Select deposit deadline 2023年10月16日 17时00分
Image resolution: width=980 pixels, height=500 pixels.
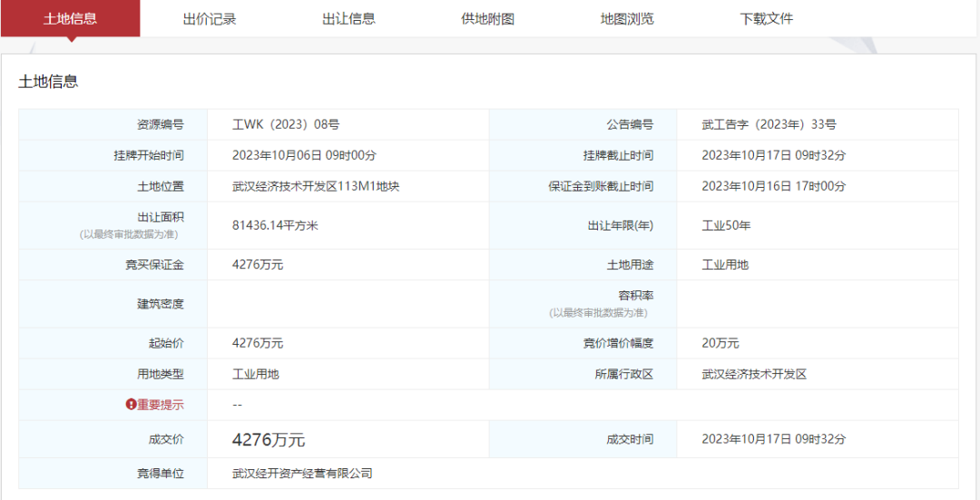(774, 186)
